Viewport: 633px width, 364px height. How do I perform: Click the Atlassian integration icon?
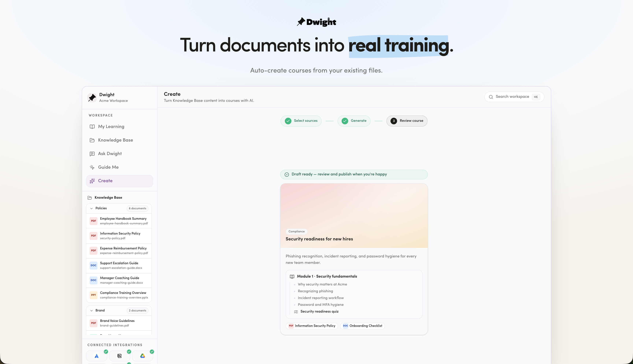[x=97, y=356]
